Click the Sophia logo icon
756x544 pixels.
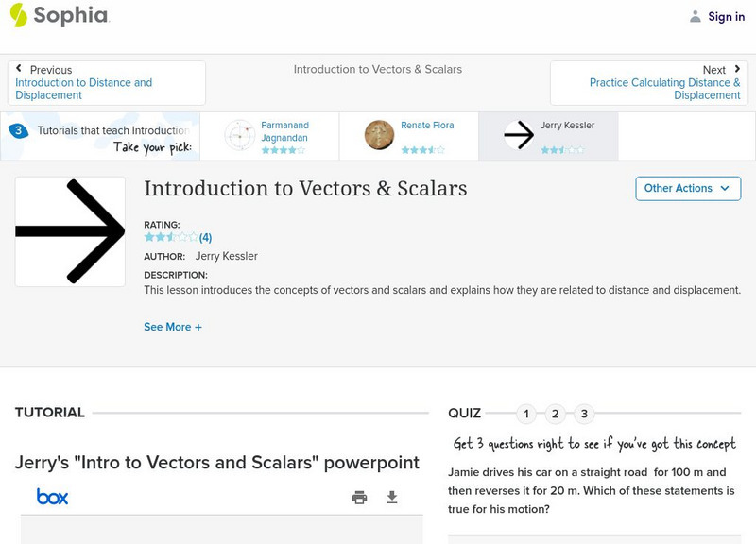19,15
